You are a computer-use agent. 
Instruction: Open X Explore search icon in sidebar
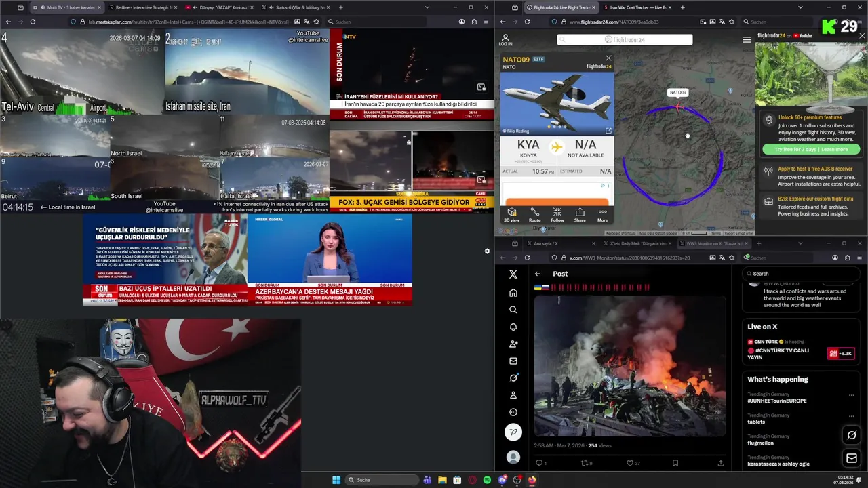[513, 310]
